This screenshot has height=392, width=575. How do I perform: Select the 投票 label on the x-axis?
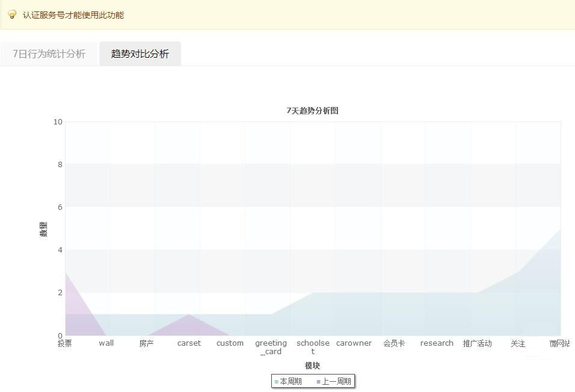tap(64, 343)
